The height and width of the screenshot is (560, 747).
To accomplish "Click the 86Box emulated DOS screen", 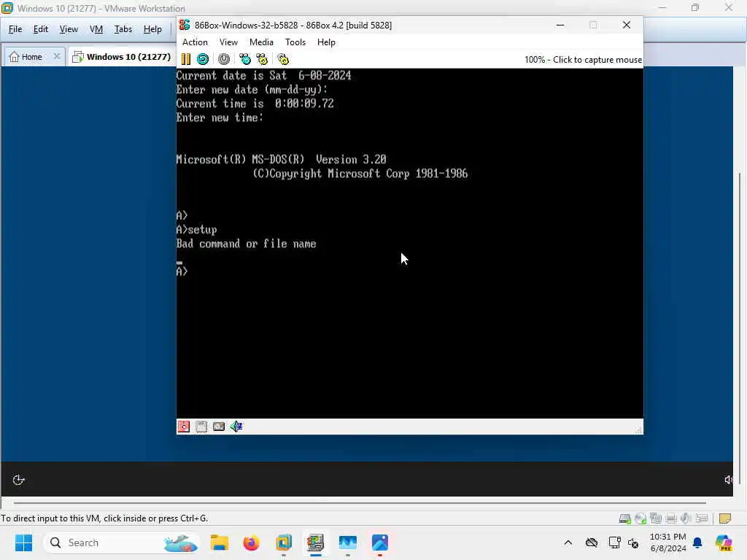I will pyautogui.click(x=410, y=243).
